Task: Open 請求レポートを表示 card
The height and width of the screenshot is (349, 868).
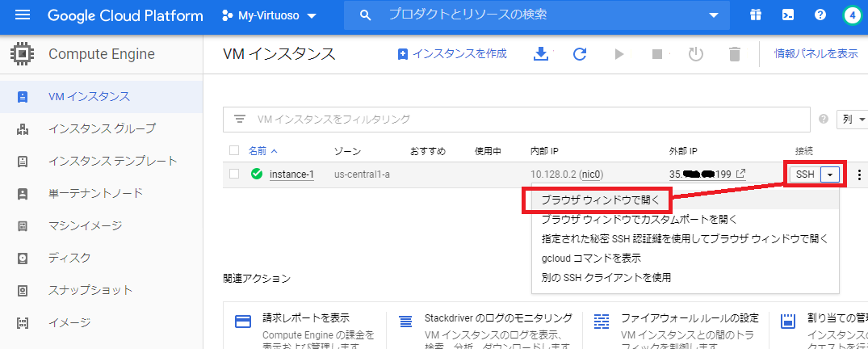Action: [305, 318]
